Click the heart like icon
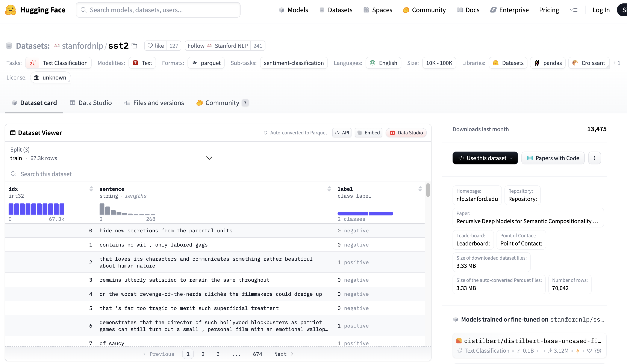This screenshot has width=627, height=364. [x=150, y=46]
